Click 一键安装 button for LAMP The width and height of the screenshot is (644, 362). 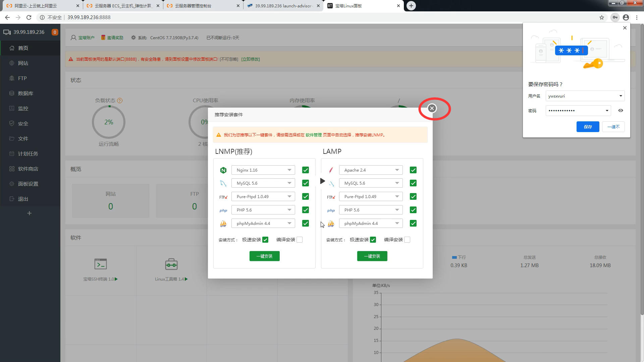372,256
